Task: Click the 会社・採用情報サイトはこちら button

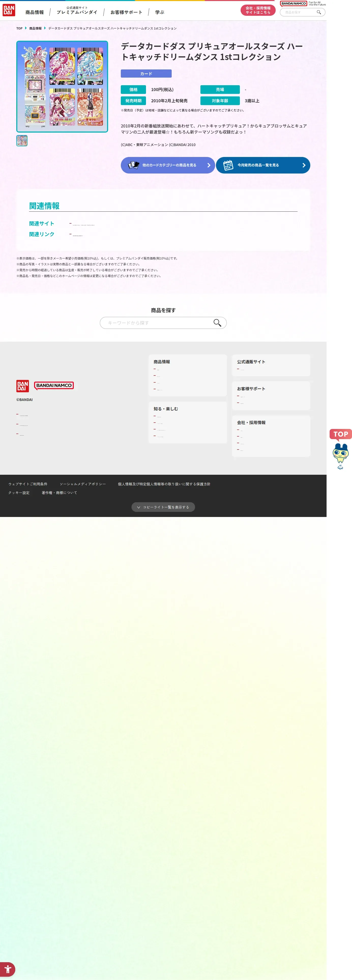Action: (x=258, y=10)
